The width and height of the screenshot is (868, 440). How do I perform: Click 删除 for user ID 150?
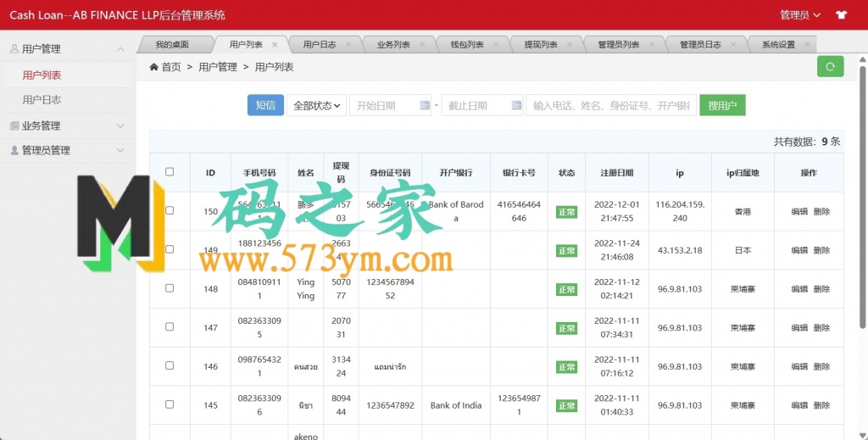click(x=821, y=211)
